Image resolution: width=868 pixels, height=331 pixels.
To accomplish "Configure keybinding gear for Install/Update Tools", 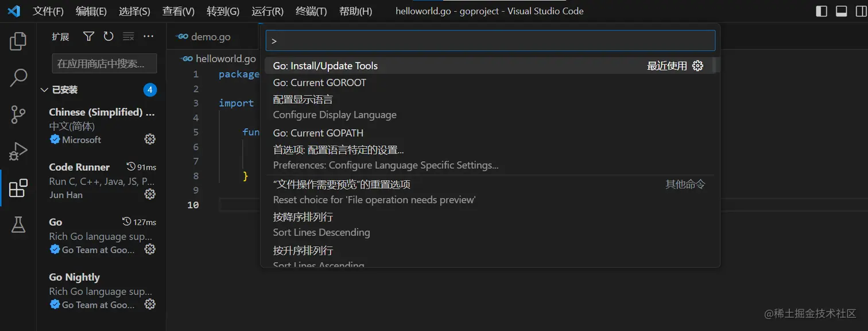I will [697, 66].
